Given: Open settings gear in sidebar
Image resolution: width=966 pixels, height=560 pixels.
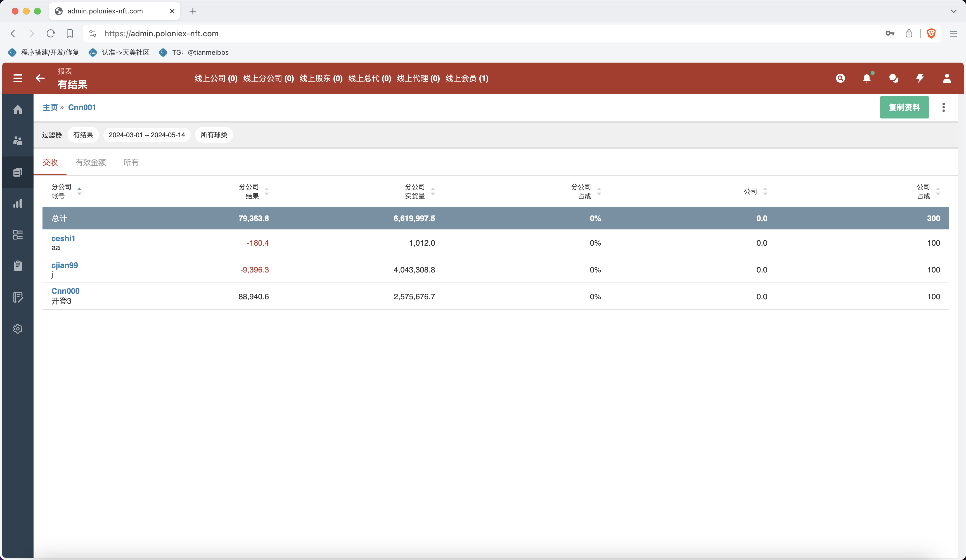Looking at the screenshot, I should tap(18, 329).
